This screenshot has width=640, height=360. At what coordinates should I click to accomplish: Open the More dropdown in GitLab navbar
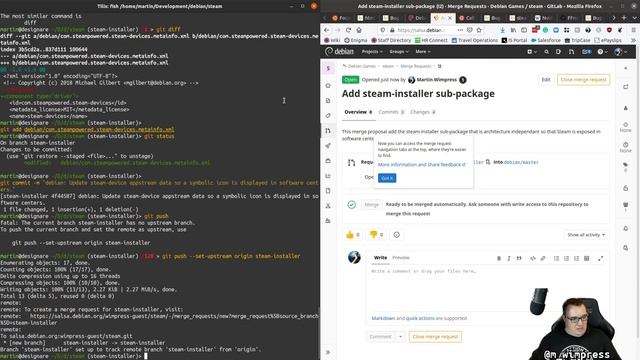click(423, 52)
